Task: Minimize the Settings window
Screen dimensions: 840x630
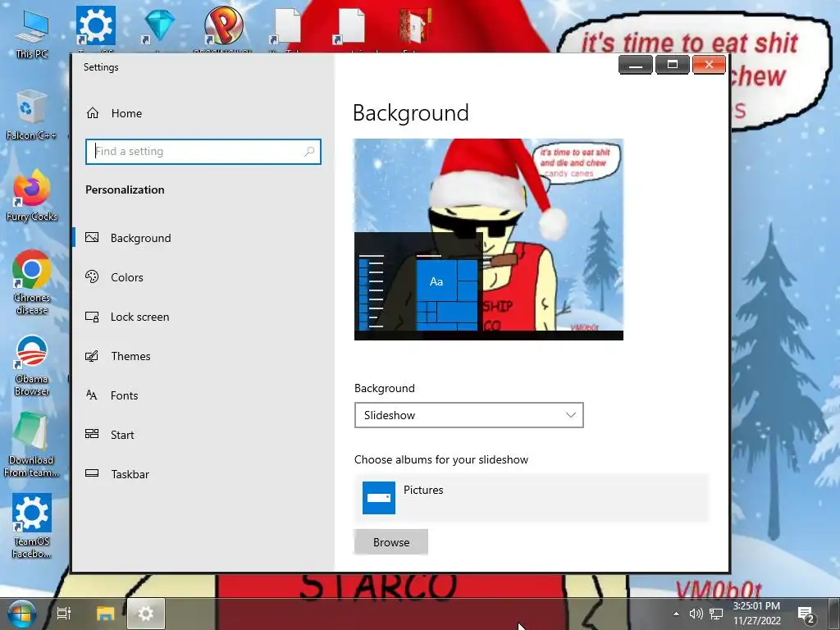Action: tap(636, 65)
